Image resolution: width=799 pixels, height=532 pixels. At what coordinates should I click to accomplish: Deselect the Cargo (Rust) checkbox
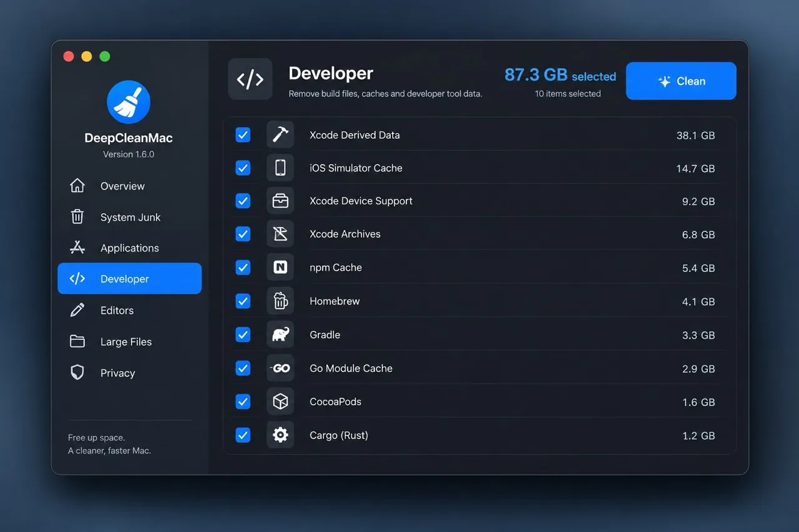(243, 435)
